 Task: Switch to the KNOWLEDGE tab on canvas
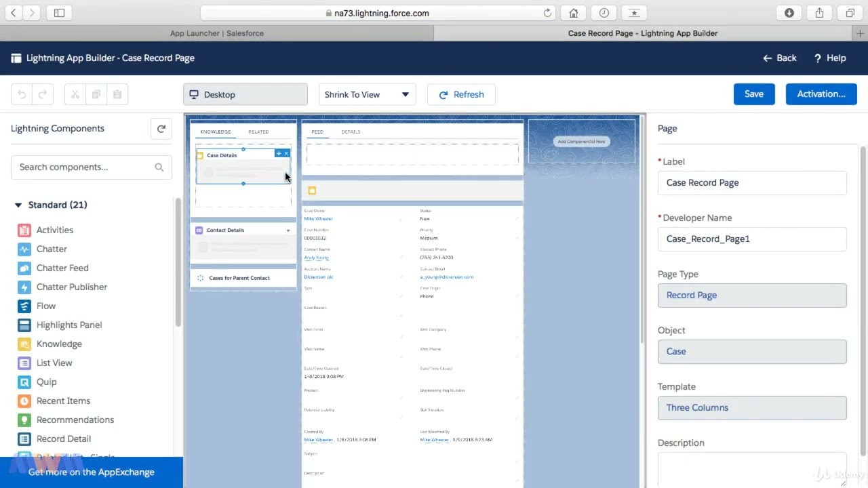coord(216,132)
